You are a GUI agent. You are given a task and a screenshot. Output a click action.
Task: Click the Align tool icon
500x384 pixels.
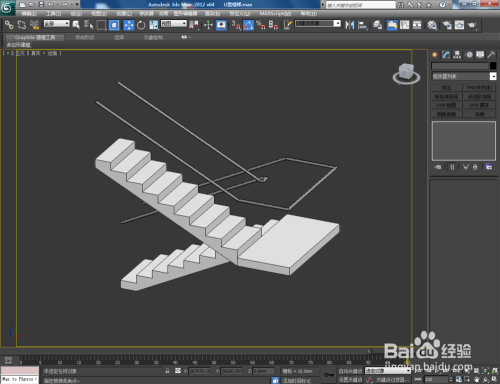click(x=362, y=25)
